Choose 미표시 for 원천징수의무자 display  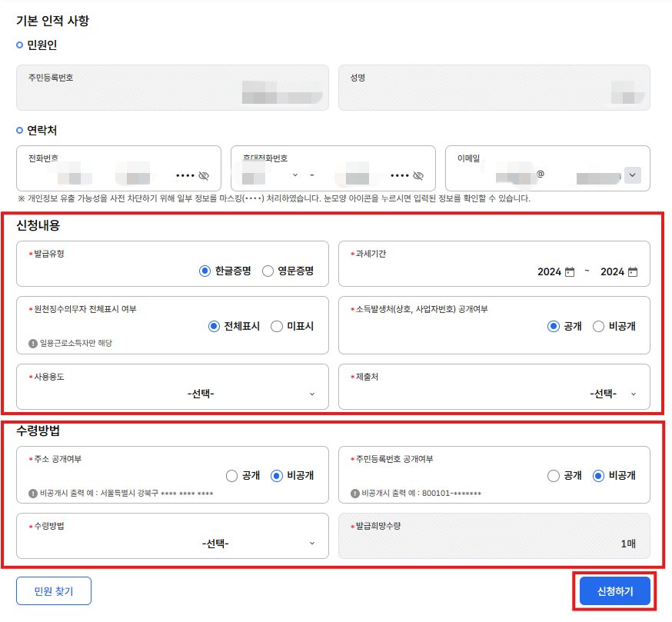tap(277, 326)
